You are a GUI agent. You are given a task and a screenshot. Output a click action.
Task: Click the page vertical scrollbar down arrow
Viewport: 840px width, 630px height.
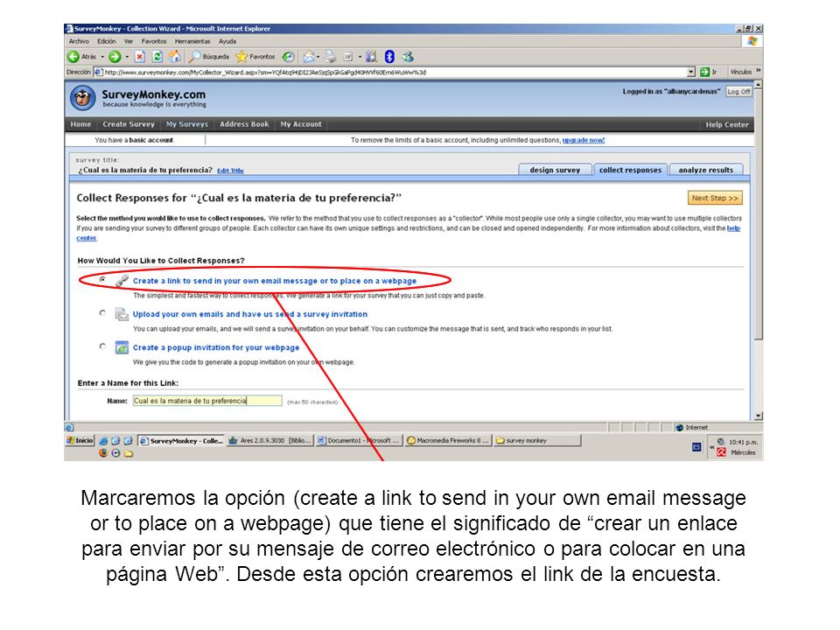(758, 416)
